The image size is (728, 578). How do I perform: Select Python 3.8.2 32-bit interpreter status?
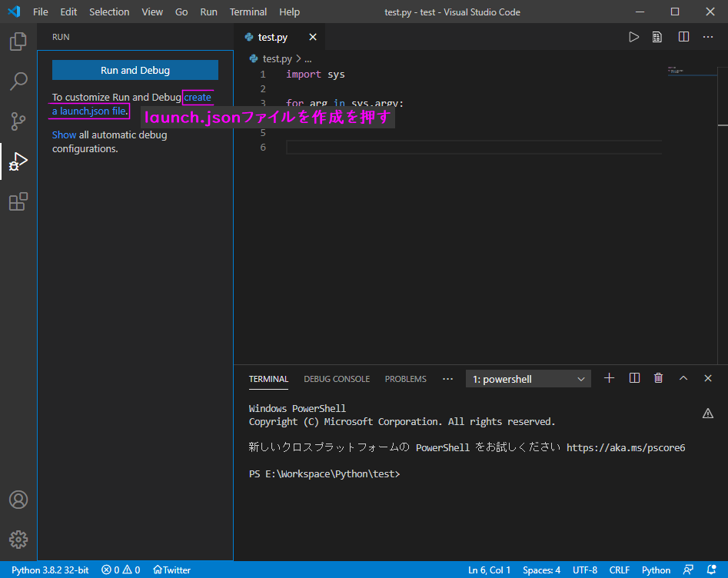point(50,570)
